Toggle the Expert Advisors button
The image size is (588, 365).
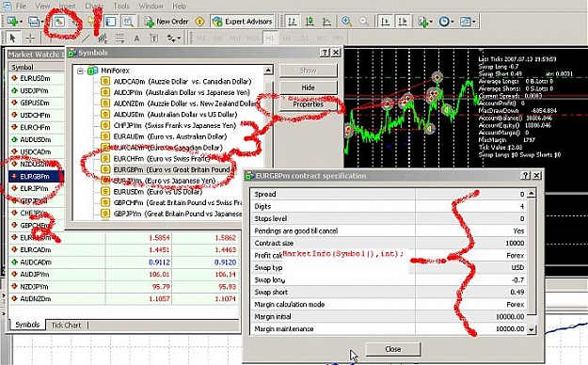click(x=242, y=22)
